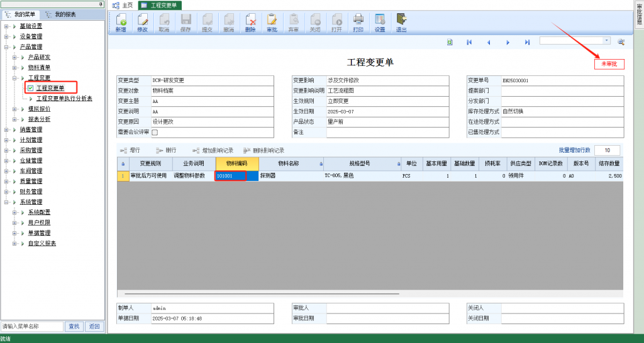Click the 保存 (Save) toolbar icon
This screenshot has width=644, height=343.
pos(186,23)
